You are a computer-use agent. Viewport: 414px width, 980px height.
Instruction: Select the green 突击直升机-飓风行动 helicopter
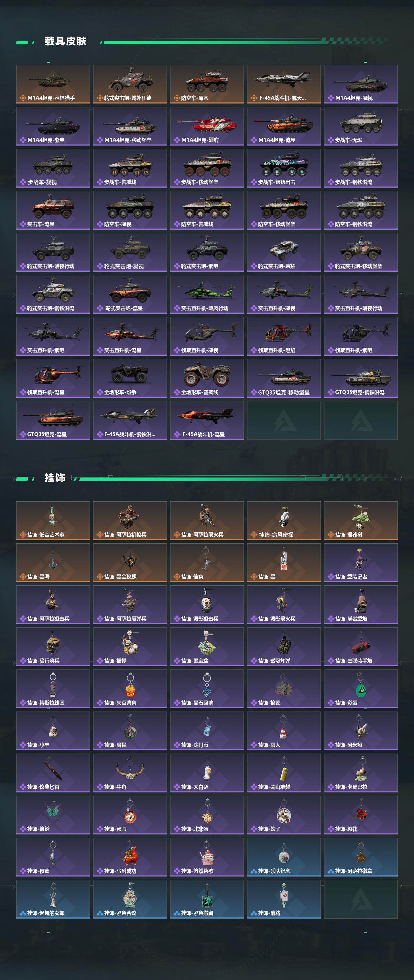207,294
